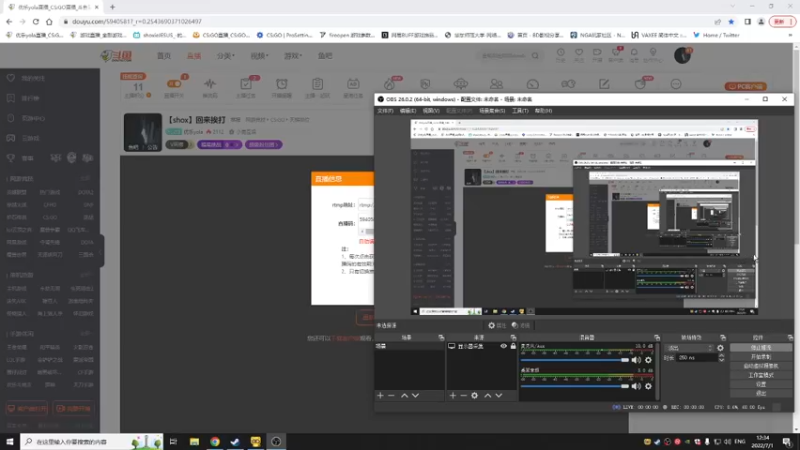The width and height of the screenshot is (800, 450).
Task: Open the Live nav tab on Douyu
Action: [194, 56]
